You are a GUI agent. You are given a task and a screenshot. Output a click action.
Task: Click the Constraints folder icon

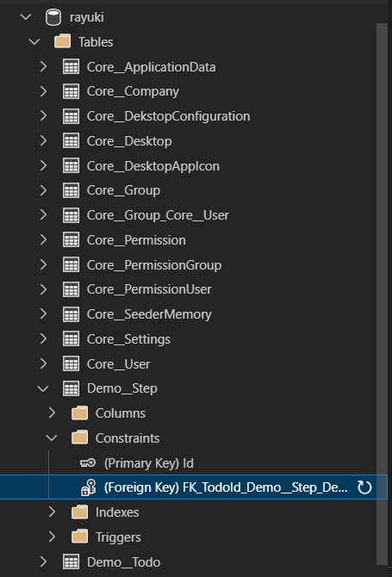click(x=79, y=437)
